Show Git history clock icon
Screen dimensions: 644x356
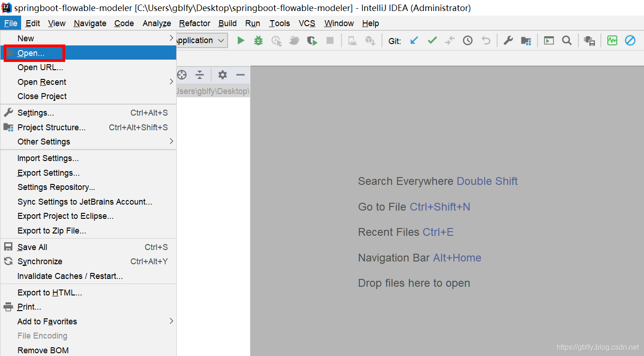coord(468,40)
